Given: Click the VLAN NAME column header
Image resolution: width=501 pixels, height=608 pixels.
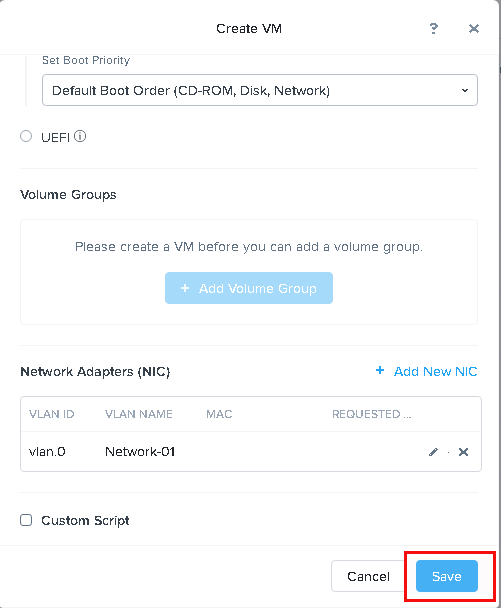Looking at the screenshot, I should (139, 414).
